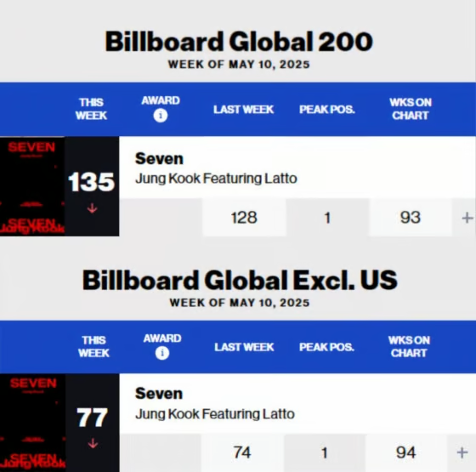Open artist Jung Kook Featuring Latto in Excl. US row
476x472 pixels.
tap(215, 414)
